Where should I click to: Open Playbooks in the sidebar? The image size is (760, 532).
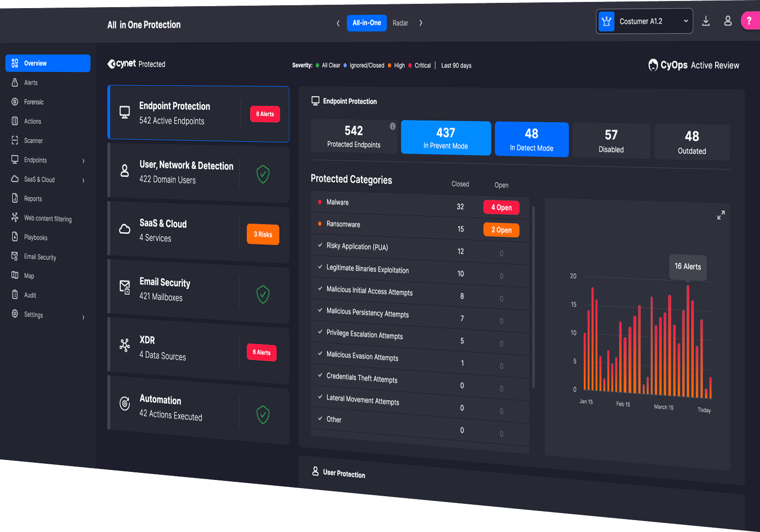click(x=35, y=238)
